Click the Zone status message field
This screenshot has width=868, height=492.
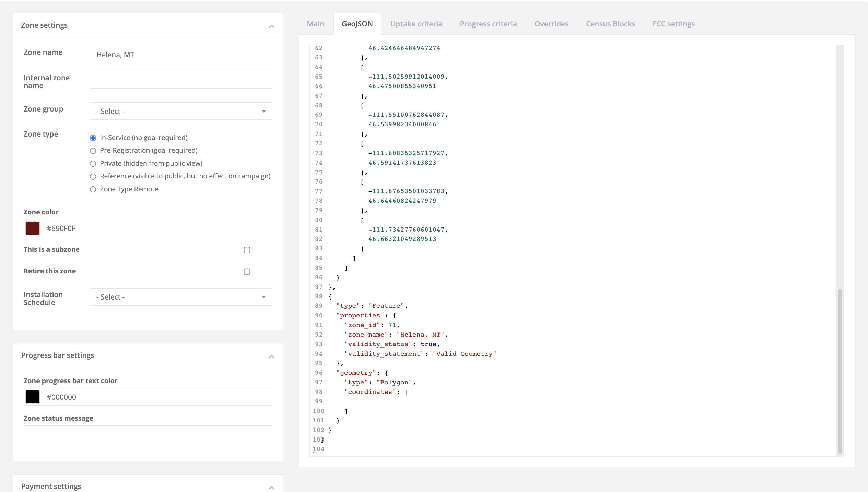148,434
